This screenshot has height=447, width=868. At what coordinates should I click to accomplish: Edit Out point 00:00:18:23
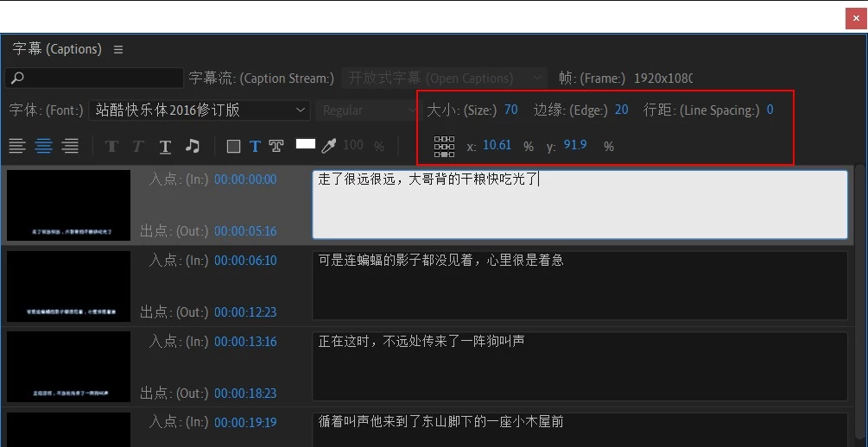click(x=245, y=393)
